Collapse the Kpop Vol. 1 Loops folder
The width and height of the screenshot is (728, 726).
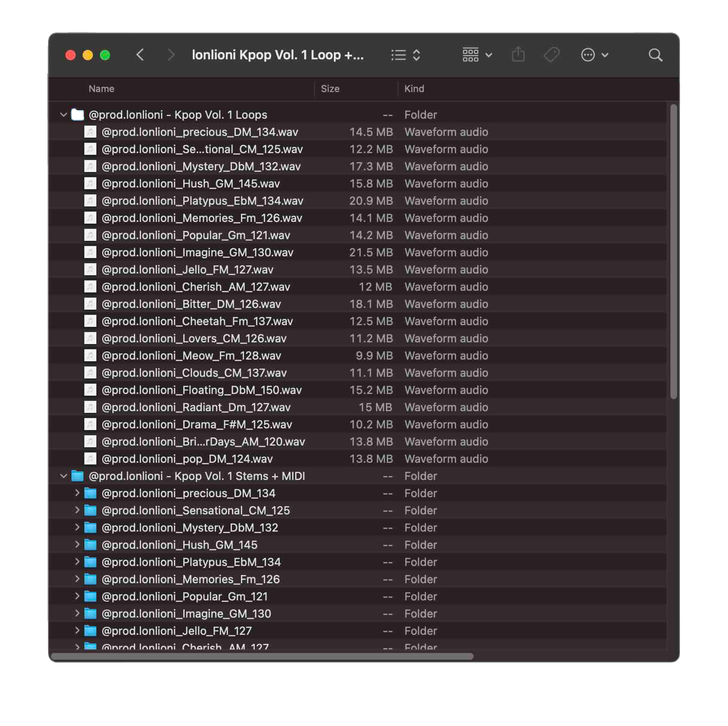(x=64, y=115)
